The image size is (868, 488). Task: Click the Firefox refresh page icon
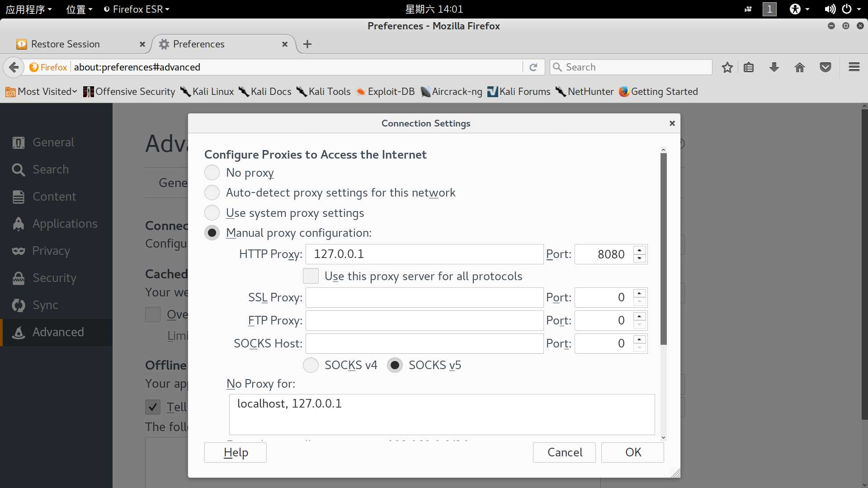(533, 67)
